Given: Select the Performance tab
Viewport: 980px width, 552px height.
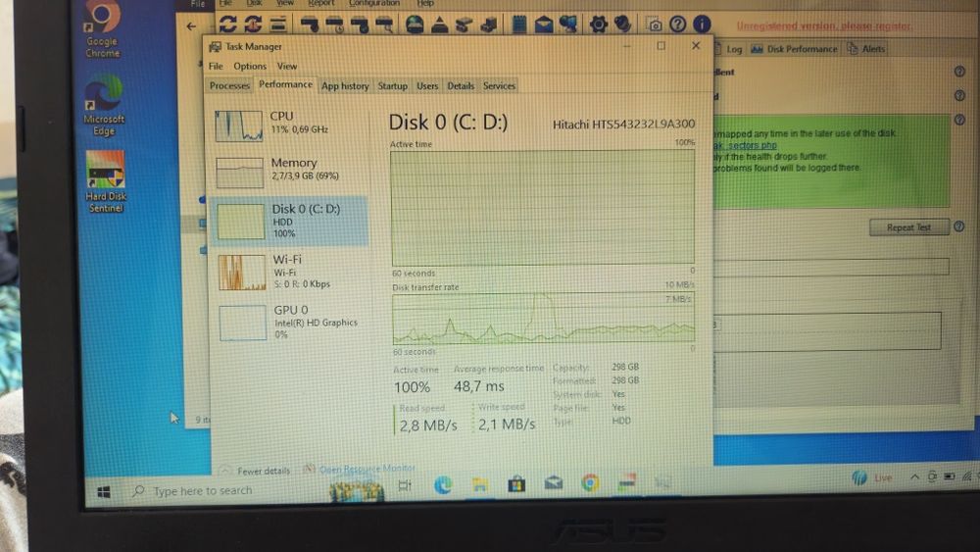Looking at the screenshot, I should (x=285, y=84).
